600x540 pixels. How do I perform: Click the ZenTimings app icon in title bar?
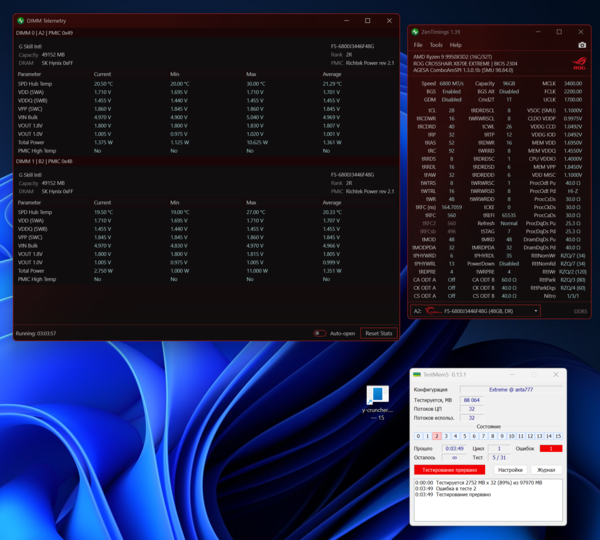[x=415, y=32]
